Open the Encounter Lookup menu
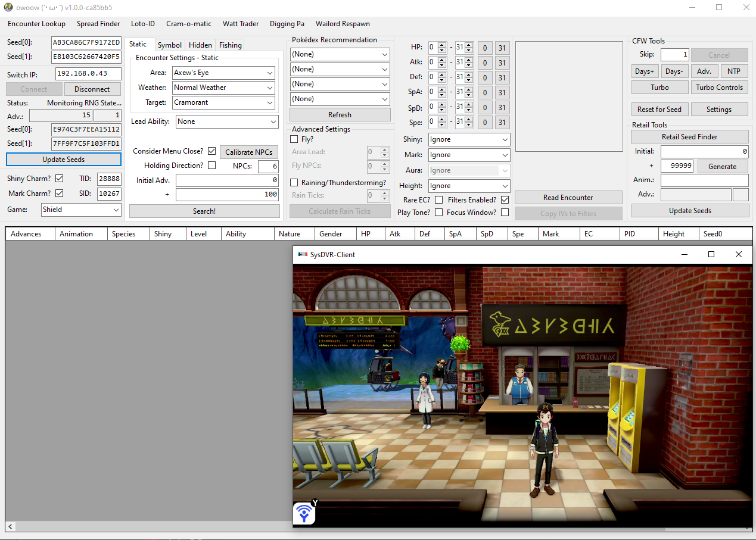Viewport: 756px width, 540px height. click(36, 24)
